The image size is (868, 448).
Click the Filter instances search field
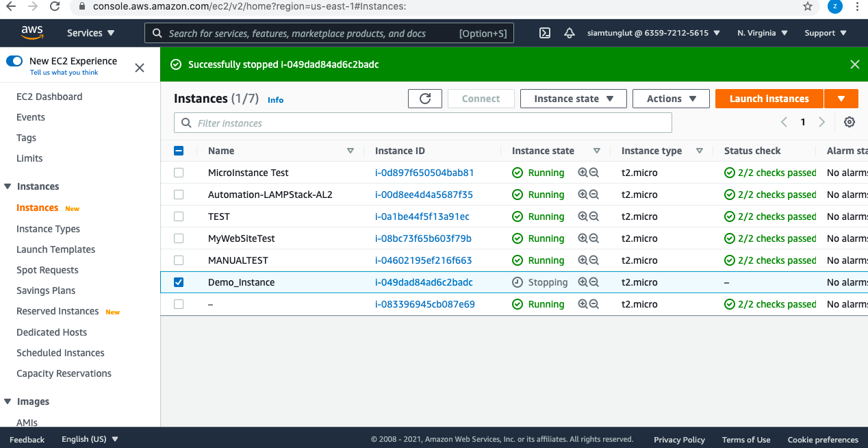coord(423,123)
